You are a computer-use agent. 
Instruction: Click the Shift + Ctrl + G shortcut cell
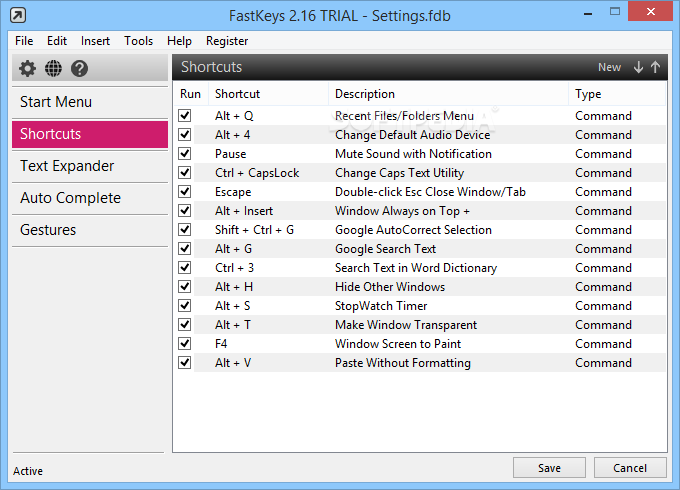pos(254,229)
